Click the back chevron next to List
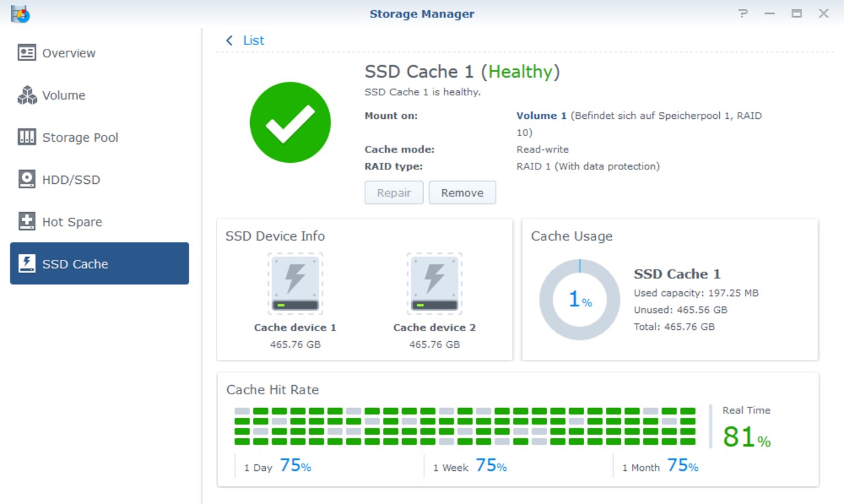 (x=228, y=40)
